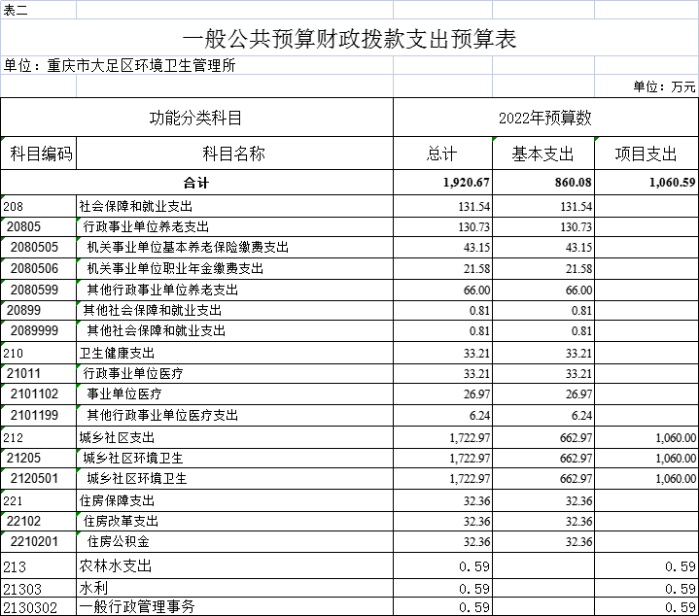This screenshot has width=699, height=616.
Task: Click code cell 21011
Action: tap(38, 373)
